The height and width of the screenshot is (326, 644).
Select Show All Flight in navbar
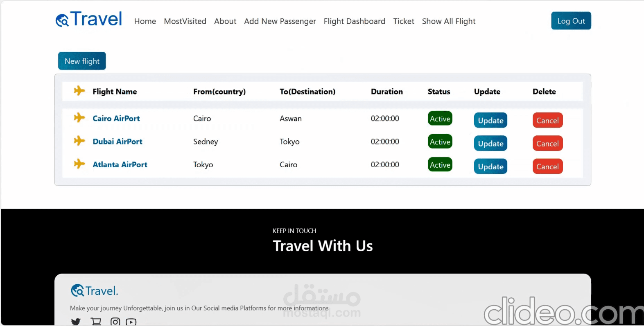(449, 21)
